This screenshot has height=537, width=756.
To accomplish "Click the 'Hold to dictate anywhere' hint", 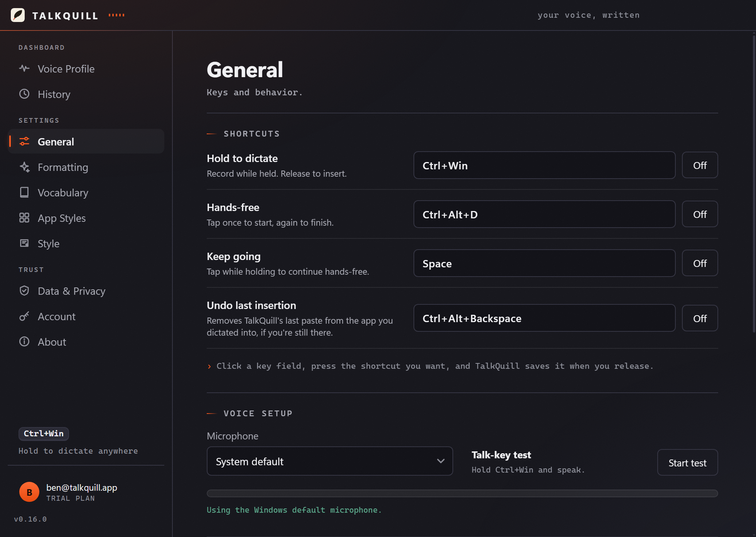I will 78,451.
